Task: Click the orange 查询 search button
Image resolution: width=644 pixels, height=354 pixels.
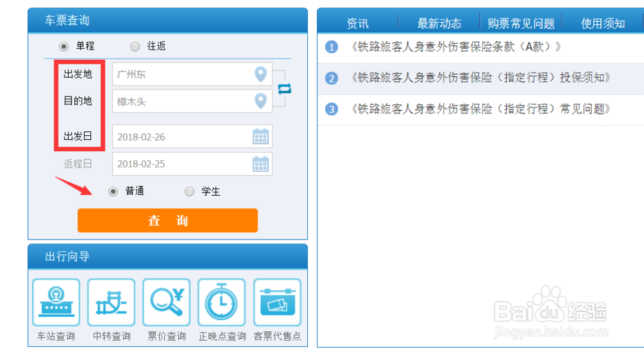Action: (x=167, y=221)
